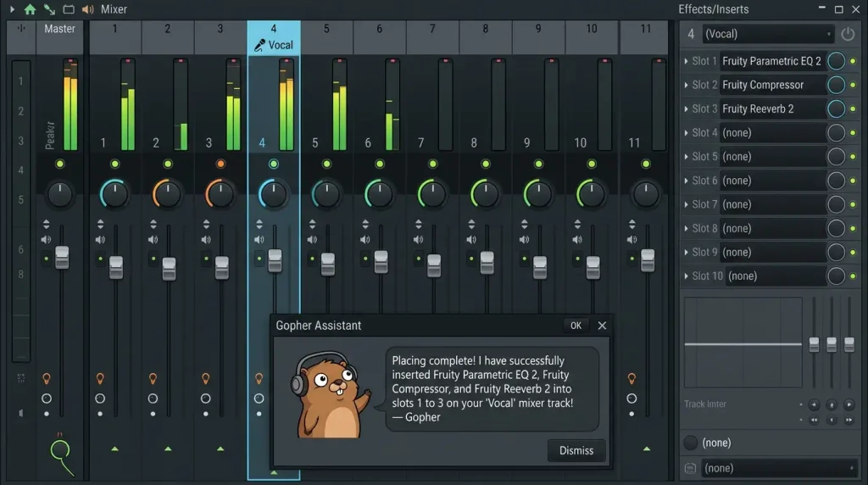The width and height of the screenshot is (868, 485).
Task: Click the orange bulb icon on Master strip
Action: coord(47,379)
